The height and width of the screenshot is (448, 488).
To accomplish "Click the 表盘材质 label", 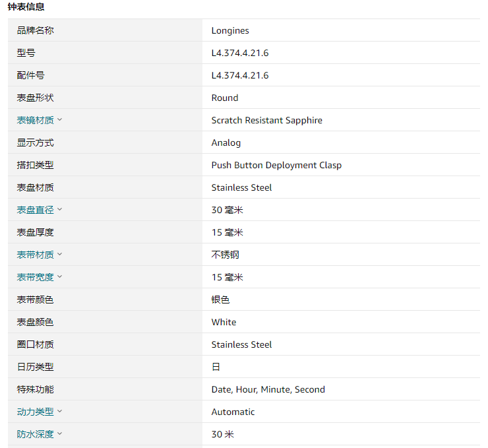I will [35, 187].
